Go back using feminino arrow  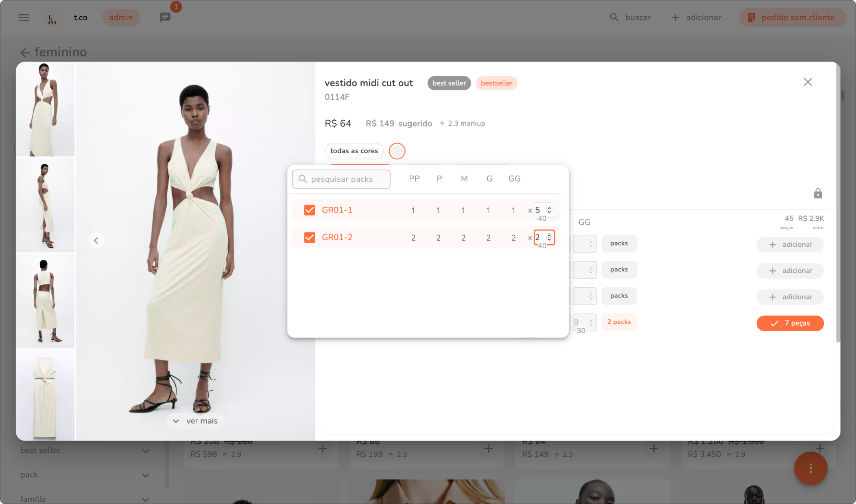point(25,52)
